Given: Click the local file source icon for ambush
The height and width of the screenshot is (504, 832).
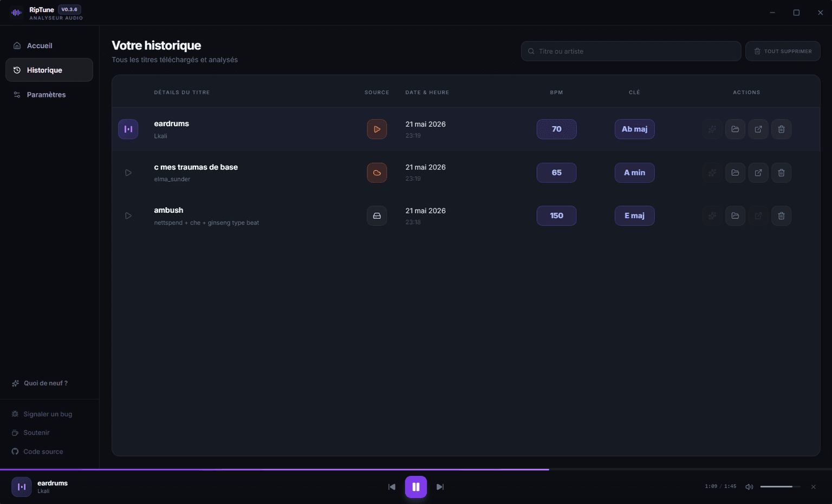Looking at the screenshot, I should (377, 215).
